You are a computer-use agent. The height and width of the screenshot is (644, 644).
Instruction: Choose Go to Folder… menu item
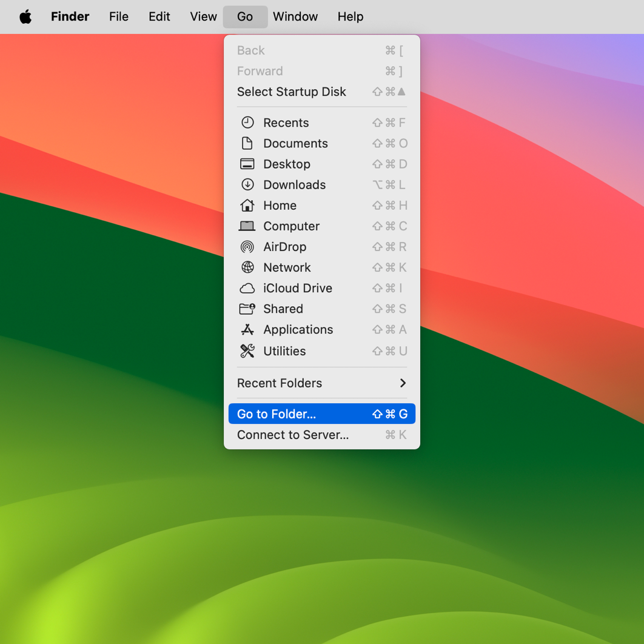(321, 414)
